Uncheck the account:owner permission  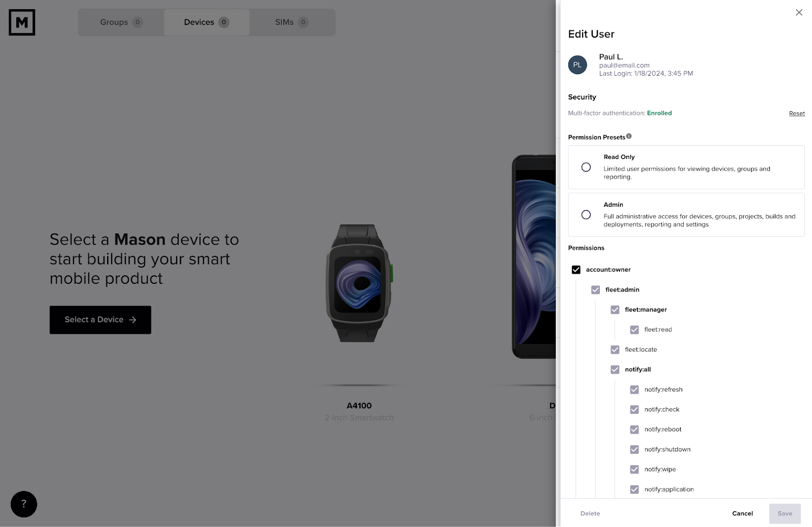pyautogui.click(x=576, y=270)
